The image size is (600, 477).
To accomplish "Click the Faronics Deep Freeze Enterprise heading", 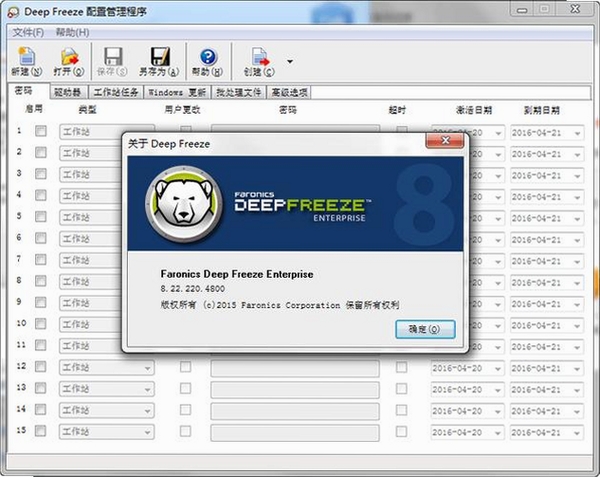I will pos(237,274).
